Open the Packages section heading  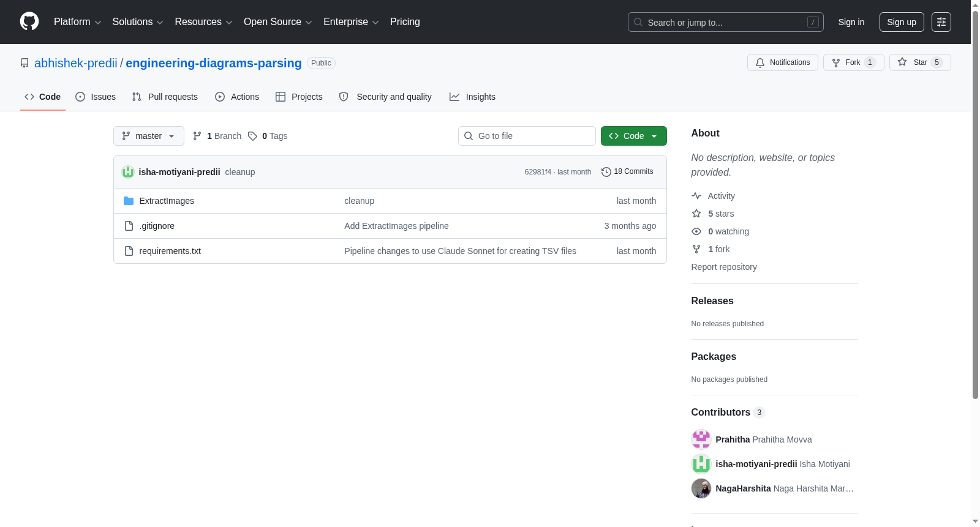point(714,357)
